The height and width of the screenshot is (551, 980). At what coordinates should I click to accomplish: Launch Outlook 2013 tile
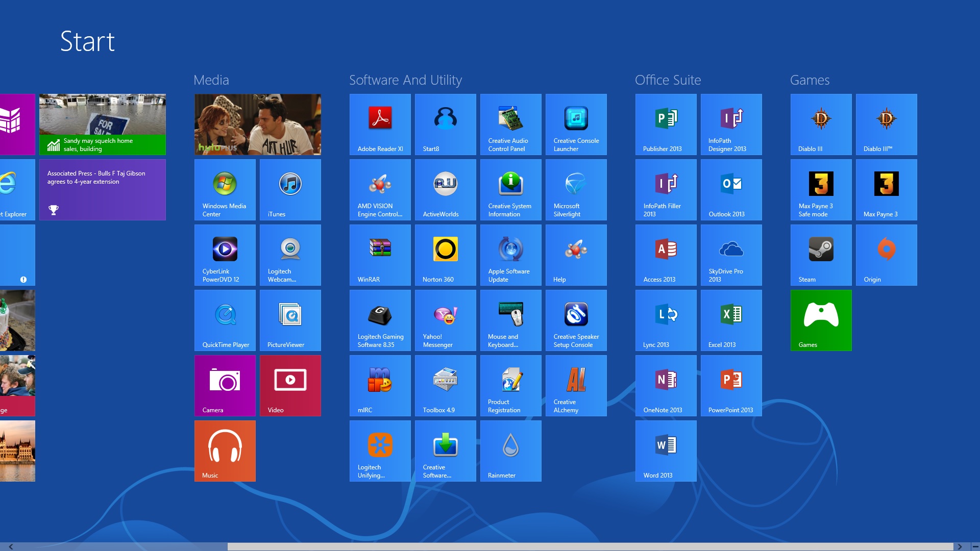coord(731,189)
